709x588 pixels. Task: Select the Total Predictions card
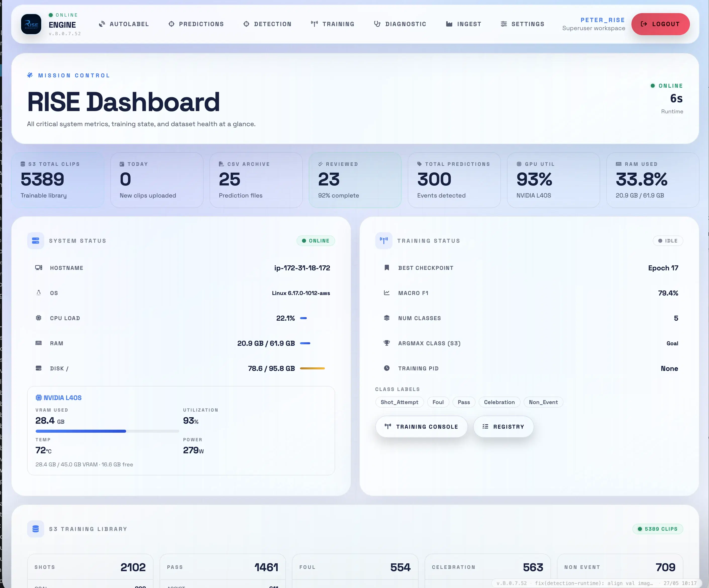(454, 180)
